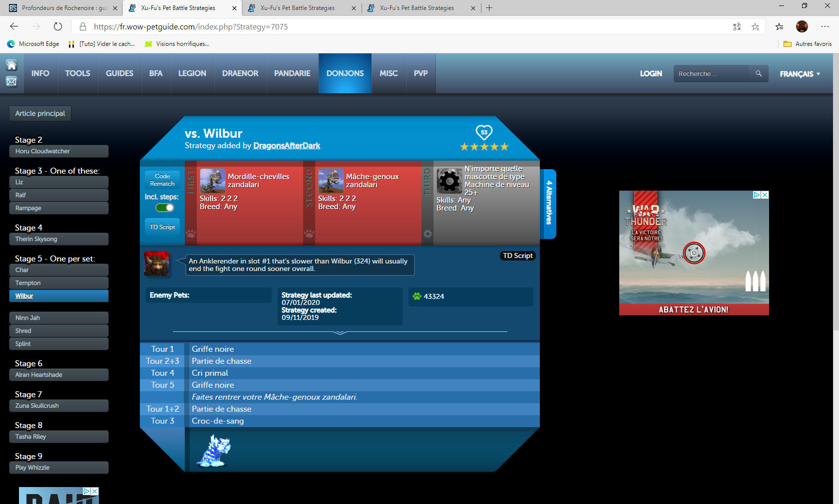
Task: Click the Mordille-chevilles zandalari pet portrait
Action: coord(213,181)
